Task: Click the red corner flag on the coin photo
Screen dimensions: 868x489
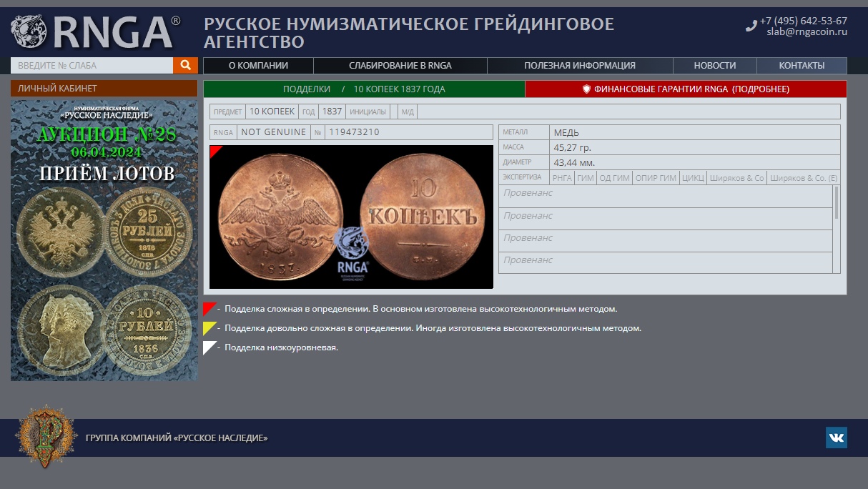Action: [x=214, y=150]
